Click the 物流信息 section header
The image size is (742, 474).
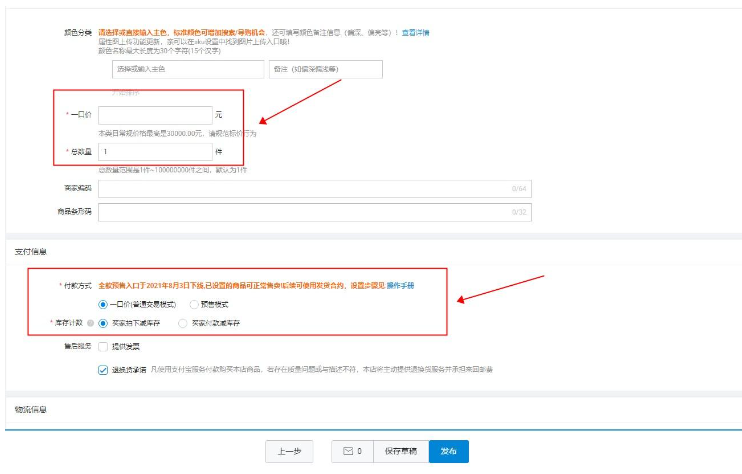tap(31, 409)
